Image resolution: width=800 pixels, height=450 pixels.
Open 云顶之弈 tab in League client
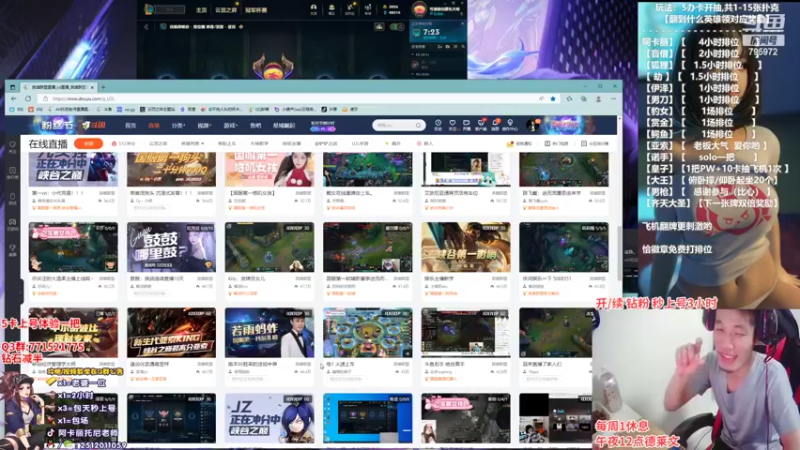(x=226, y=10)
